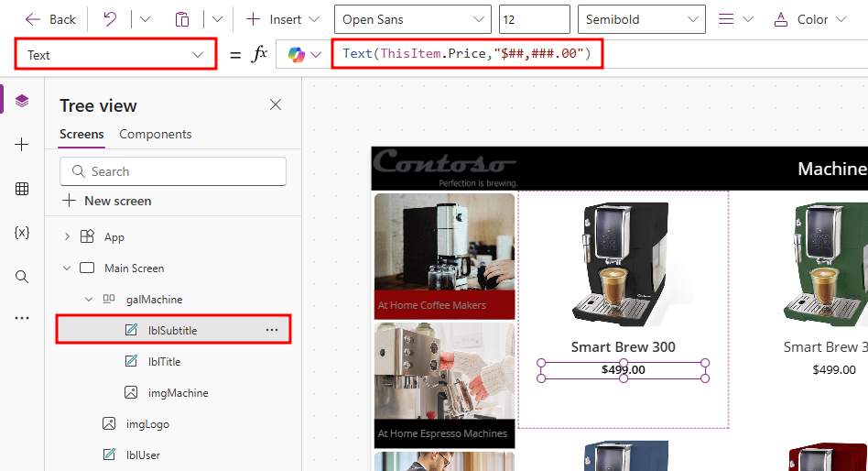
Task: Open the Semibold font weight dropdown
Action: (x=642, y=19)
